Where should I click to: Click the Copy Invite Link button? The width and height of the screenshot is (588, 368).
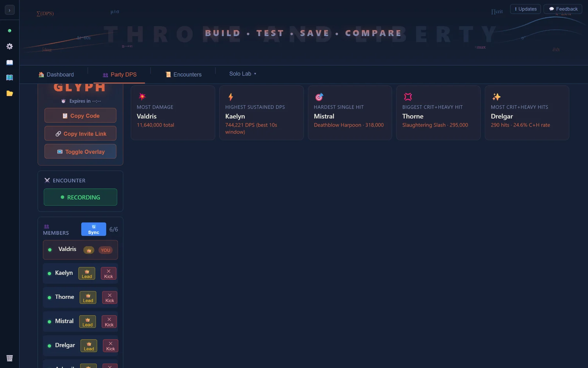(x=80, y=134)
